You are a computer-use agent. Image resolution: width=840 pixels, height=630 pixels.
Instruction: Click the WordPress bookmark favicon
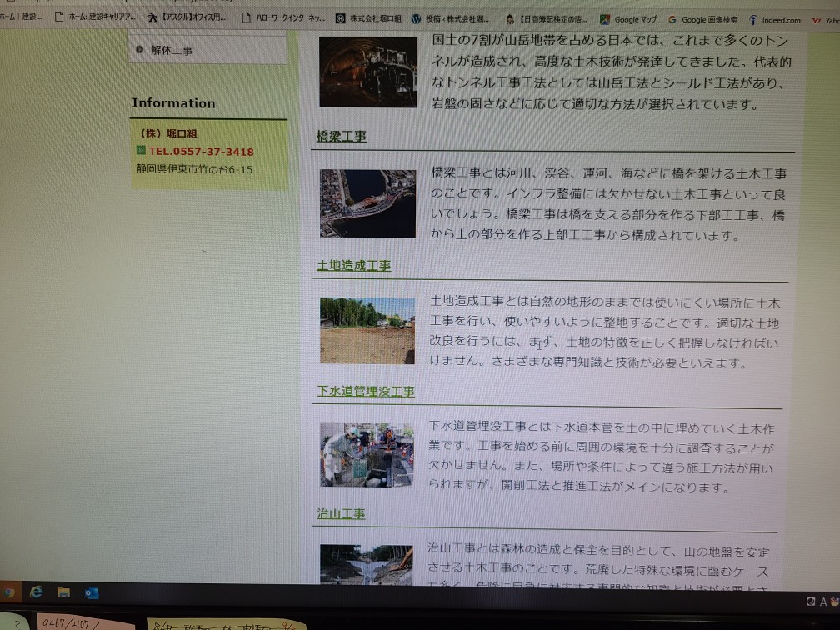(x=417, y=18)
